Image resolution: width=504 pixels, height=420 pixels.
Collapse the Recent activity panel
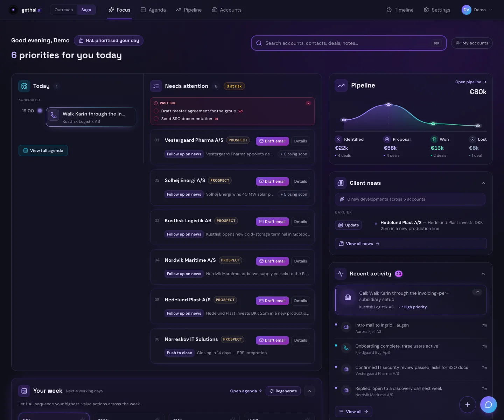pyautogui.click(x=483, y=274)
